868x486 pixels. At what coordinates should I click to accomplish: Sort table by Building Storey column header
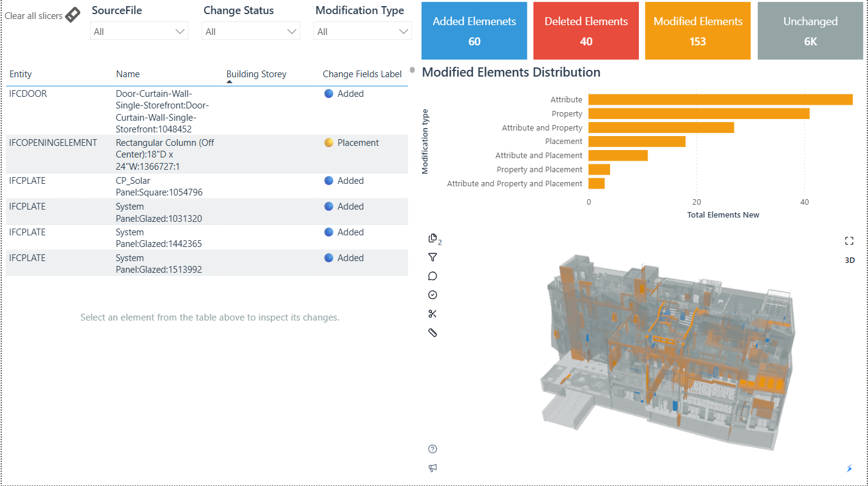point(256,74)
